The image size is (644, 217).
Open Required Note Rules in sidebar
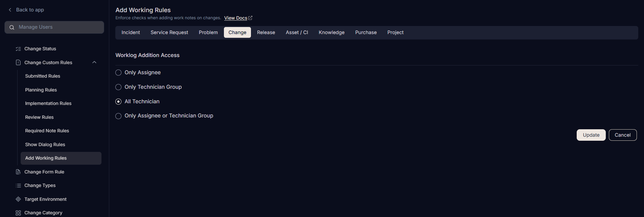tap(47, 131)
